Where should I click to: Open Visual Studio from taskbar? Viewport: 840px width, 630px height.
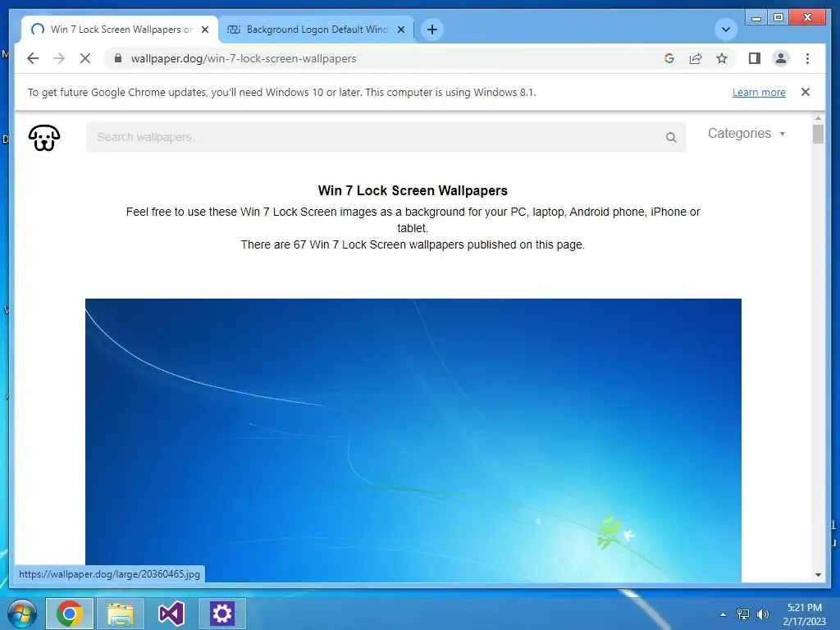point(171,614)
